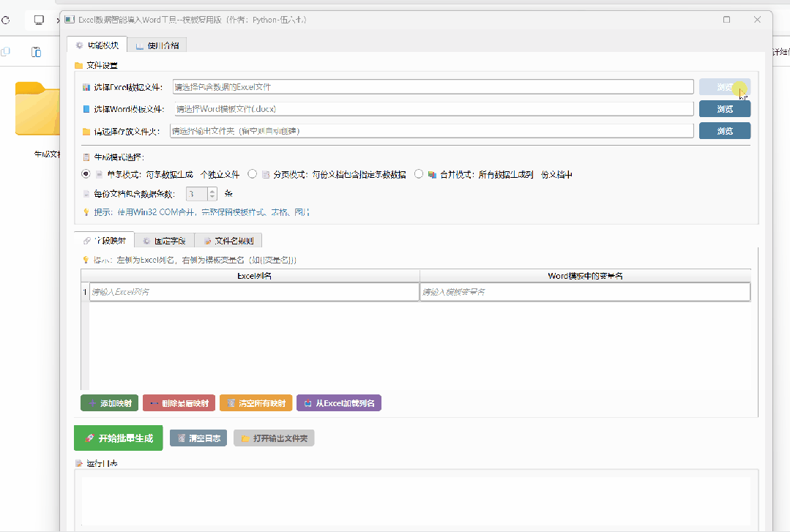Select the 单条模式 radio button

(86, 174)
